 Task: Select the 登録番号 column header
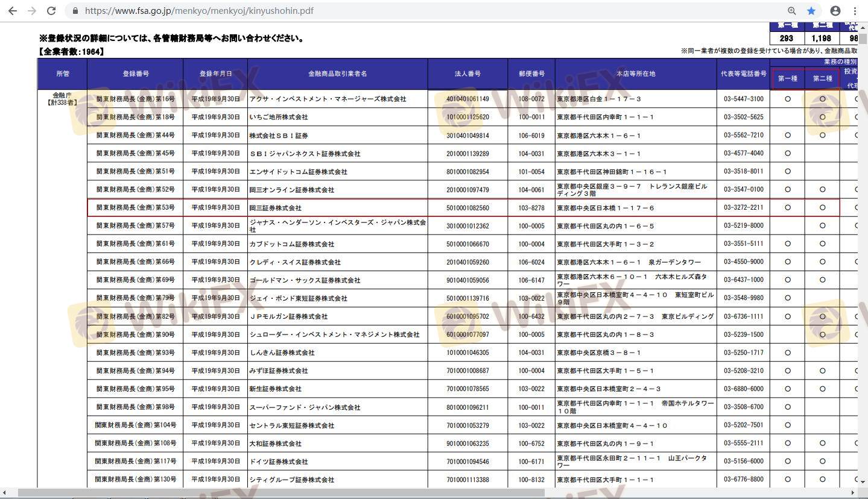coord(135,74)
